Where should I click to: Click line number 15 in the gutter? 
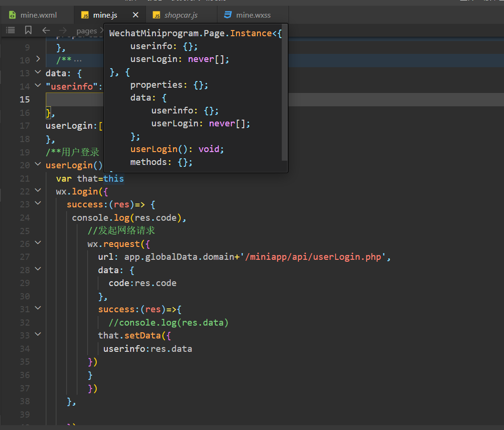[x=25, y=100]
